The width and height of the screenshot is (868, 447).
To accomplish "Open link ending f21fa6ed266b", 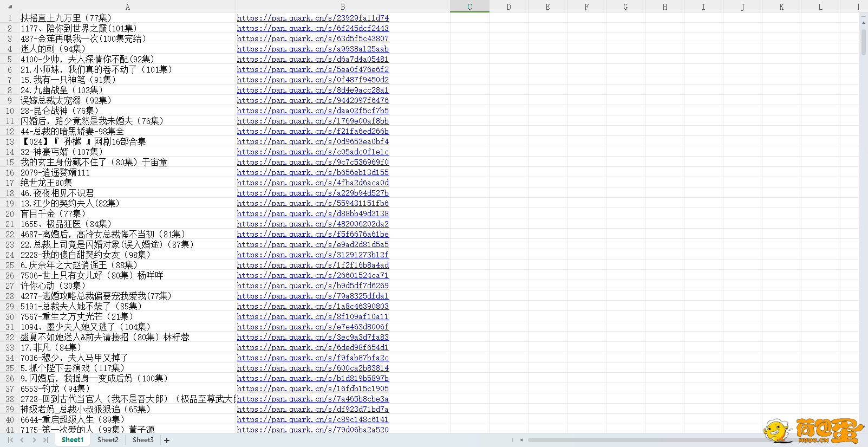I will (x=313, y=131).
